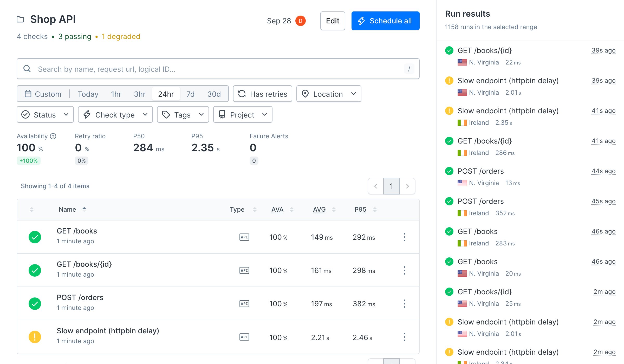Expand the Tags dropdown
Image resolution: width=624 pixels, height=364 pixels.
coord(183,114)
